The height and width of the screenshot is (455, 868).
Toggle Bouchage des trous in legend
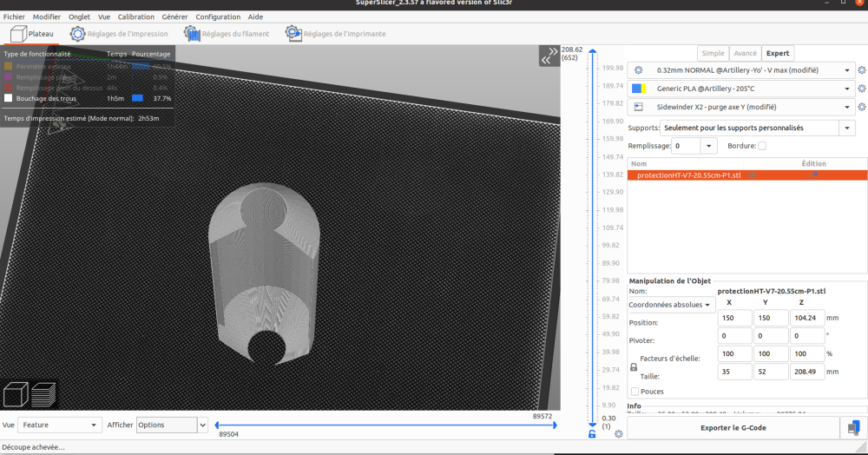point(41,98)
